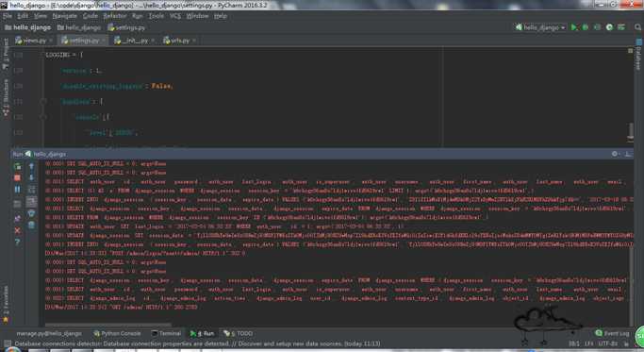Start the Debug bug icon in toolbar

586,27
